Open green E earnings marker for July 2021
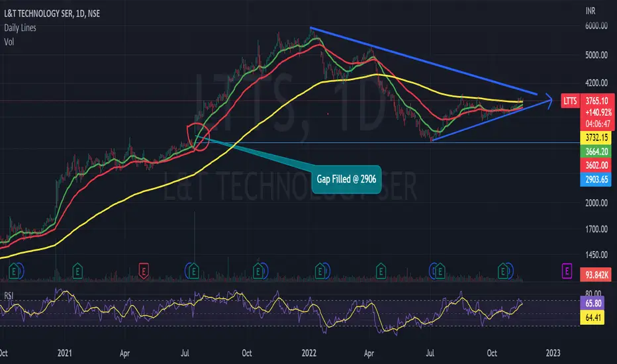The height and width of the screenshot is (364, 617). point(193,271)
